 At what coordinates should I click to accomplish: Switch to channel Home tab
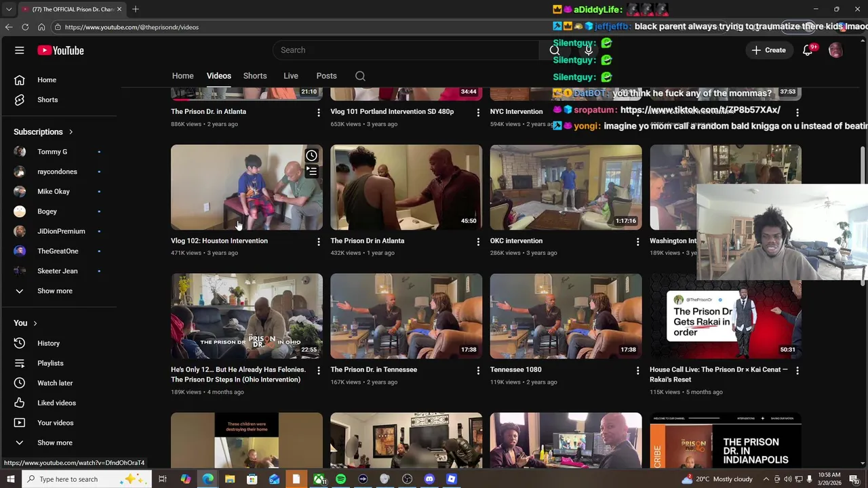click(x=182, y=76)
